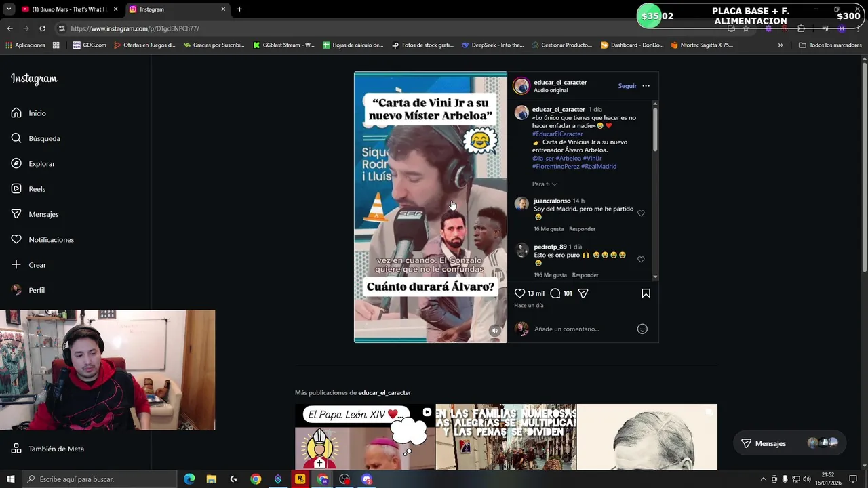Screen dimensions: 868x488
Task: Open DeepSeek bookmark
Action: pos(493,45)
